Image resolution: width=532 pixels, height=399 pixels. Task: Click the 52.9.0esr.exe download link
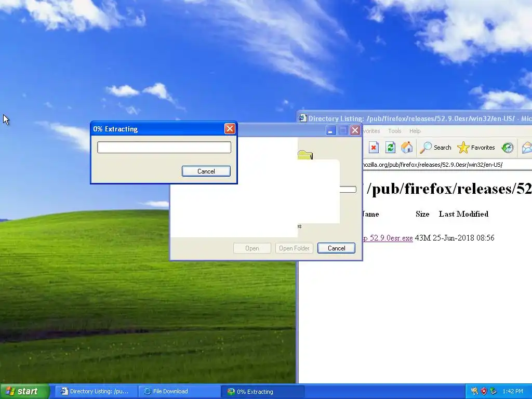pos(388,238)
